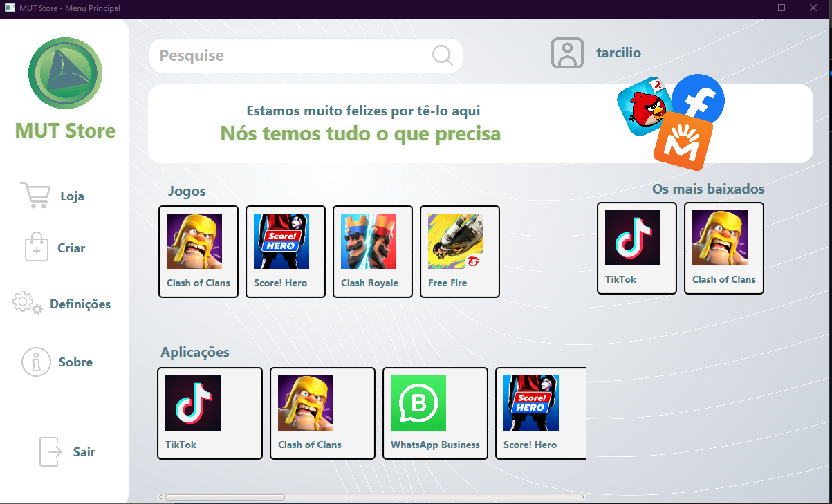Click the WhatsApp Business label text
832x504 pixels.
click(x=435, y=445)
